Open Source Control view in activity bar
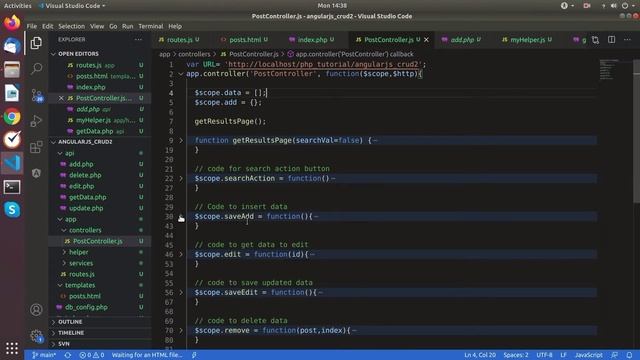Screen dimensions: 640x360 [x=36, y=96]
